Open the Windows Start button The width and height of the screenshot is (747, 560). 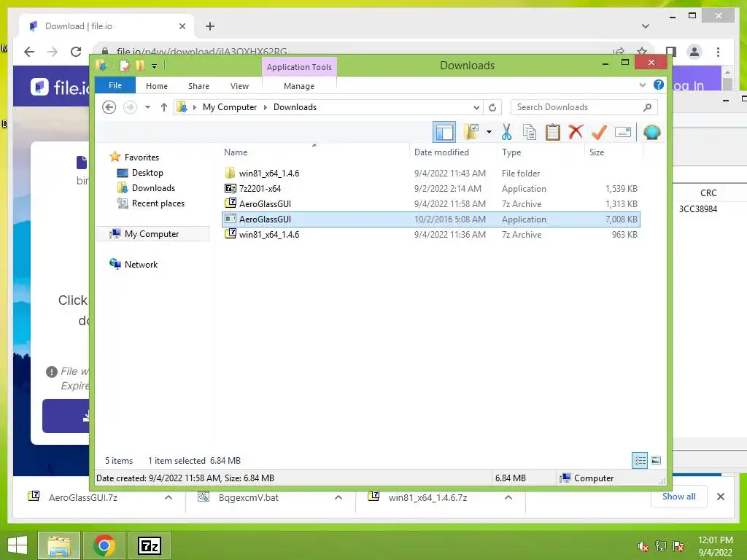tap(18, 545)
